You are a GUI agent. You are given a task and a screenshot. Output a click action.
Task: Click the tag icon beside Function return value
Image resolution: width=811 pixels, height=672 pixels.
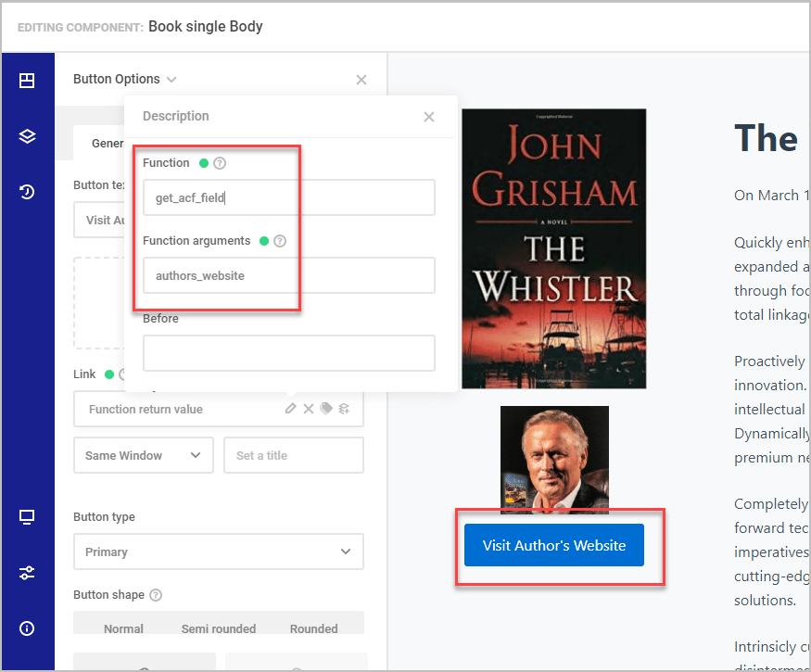tap(327, 409)
